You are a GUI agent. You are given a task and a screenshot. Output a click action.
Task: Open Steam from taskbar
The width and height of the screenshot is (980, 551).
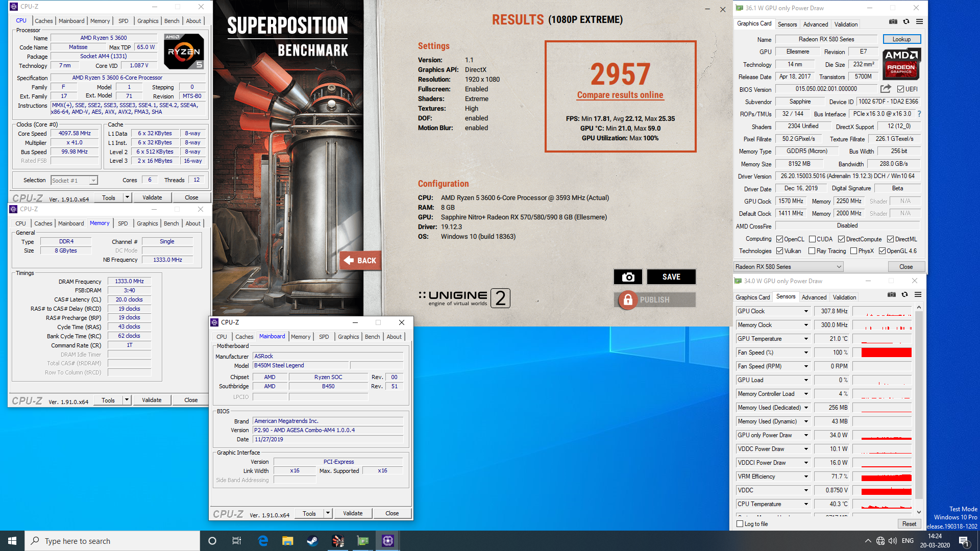point(312,541)
